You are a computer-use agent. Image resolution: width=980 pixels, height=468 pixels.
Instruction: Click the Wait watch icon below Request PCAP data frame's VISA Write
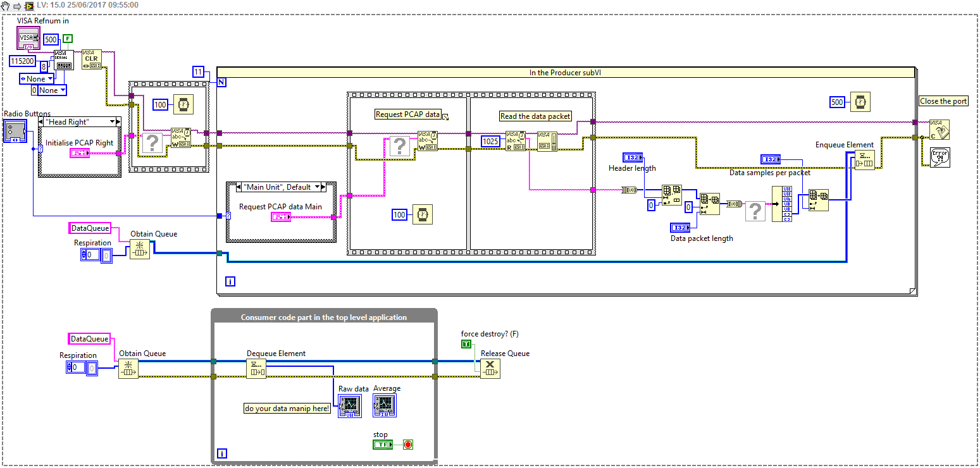click(421, 215)
